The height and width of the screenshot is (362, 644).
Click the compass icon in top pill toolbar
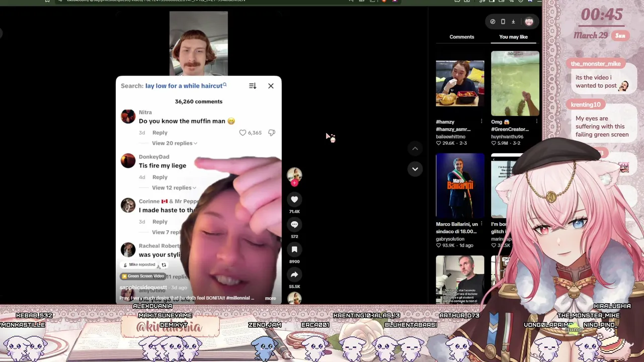click(493, 22)
